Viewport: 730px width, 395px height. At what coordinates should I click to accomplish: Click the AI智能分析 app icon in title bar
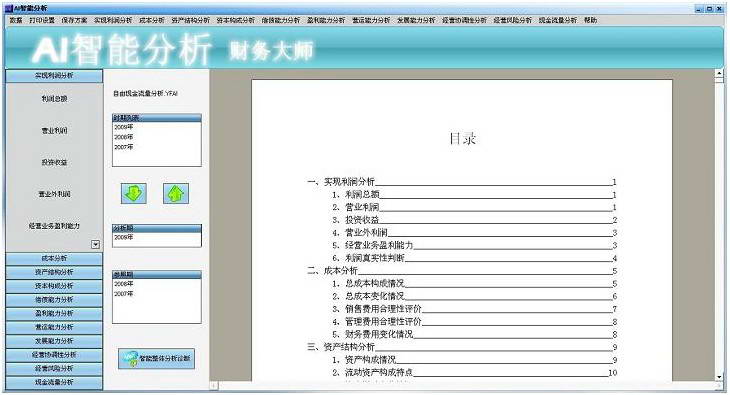pos(9,8)
